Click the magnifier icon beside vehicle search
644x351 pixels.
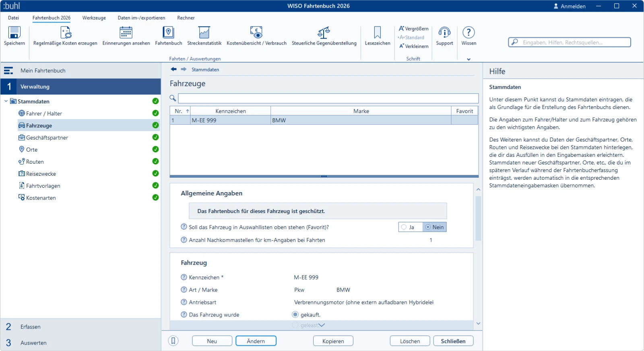pos(173,98)
